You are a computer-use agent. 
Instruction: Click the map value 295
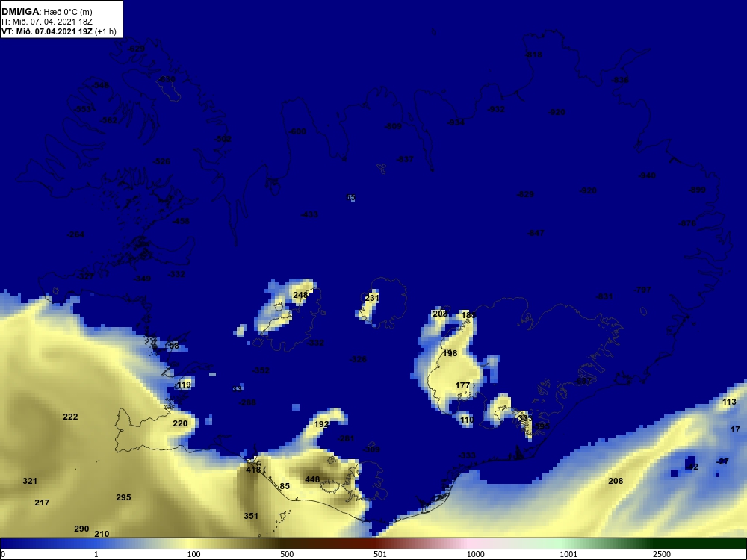[123, 497]
